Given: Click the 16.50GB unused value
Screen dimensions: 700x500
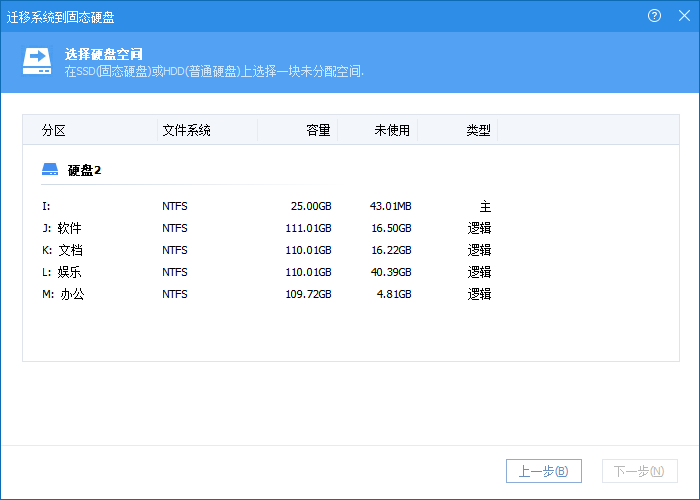Looking at the screenshot, I should pyautogui.click(x=392, y=228).
